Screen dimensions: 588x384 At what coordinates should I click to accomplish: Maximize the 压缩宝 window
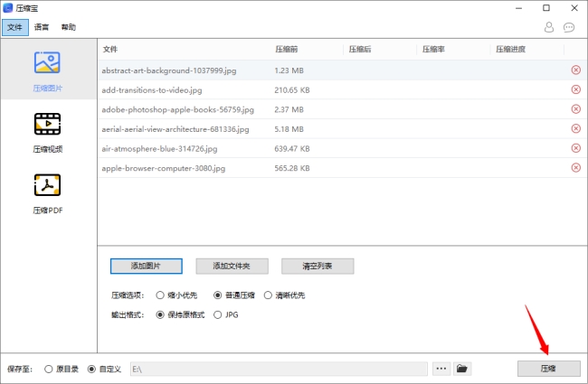(546, 8)
